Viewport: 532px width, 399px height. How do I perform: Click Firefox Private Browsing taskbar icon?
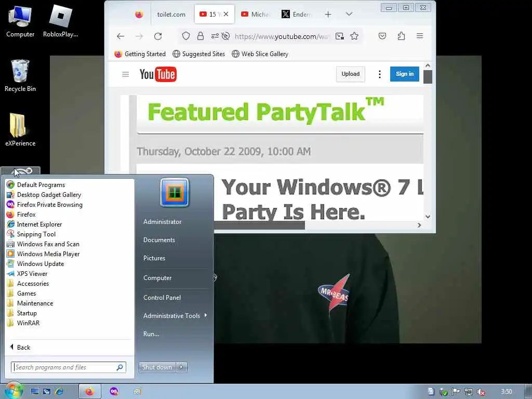(x=114, y=392)
